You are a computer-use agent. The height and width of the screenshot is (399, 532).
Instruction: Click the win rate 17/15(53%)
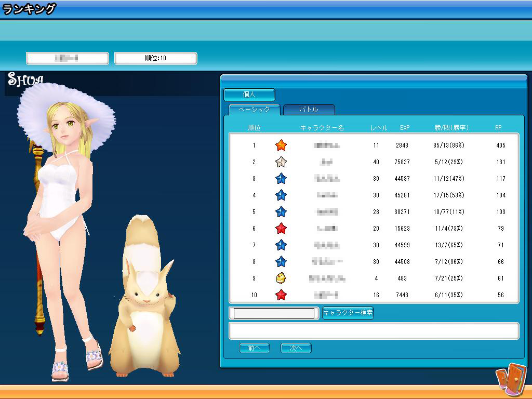[449, 195]
